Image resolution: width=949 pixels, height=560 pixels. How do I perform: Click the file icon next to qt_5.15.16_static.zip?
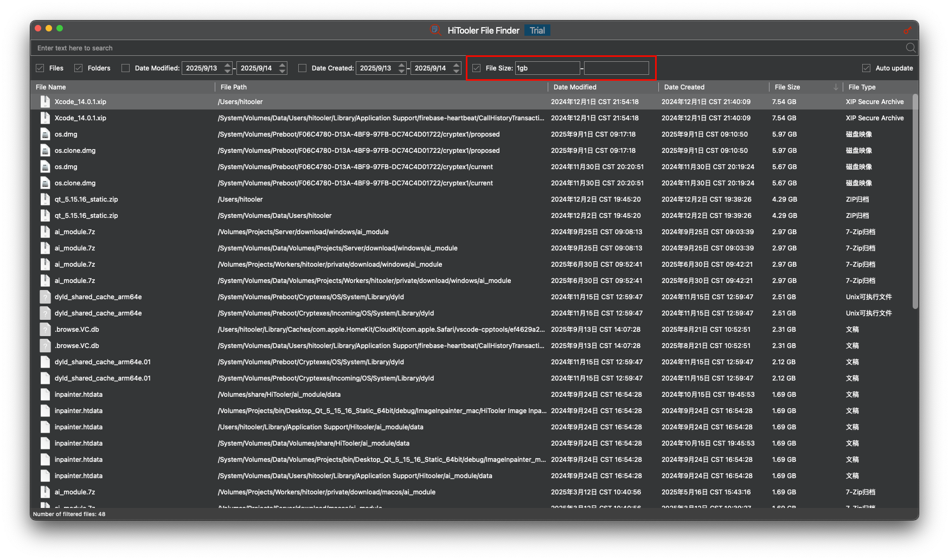pyautogui.click(x=45, y=199)
